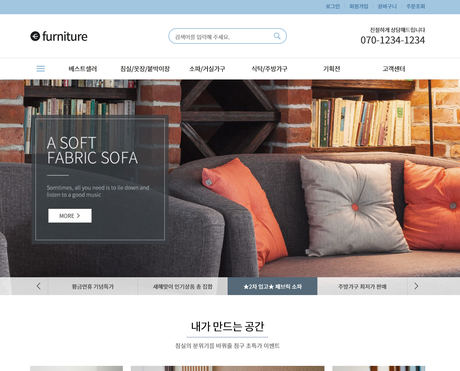Click the furniture logo

59,36
